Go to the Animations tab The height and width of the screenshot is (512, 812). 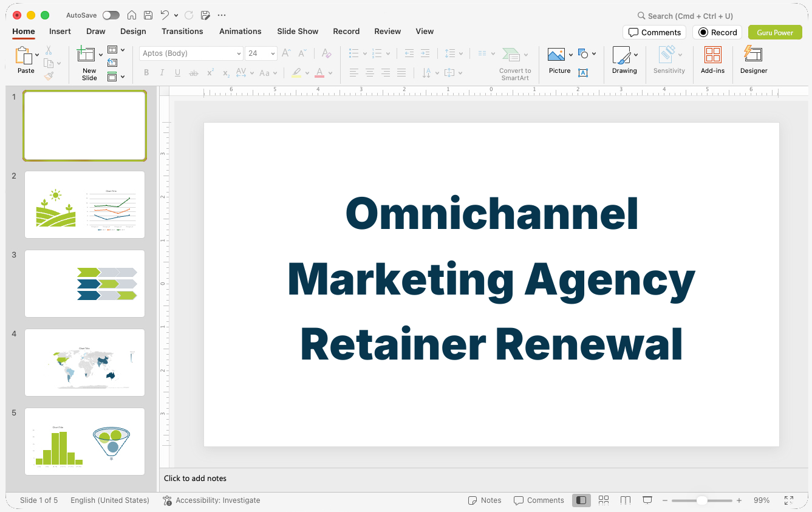pyautogui.click(x=241, y=31)
